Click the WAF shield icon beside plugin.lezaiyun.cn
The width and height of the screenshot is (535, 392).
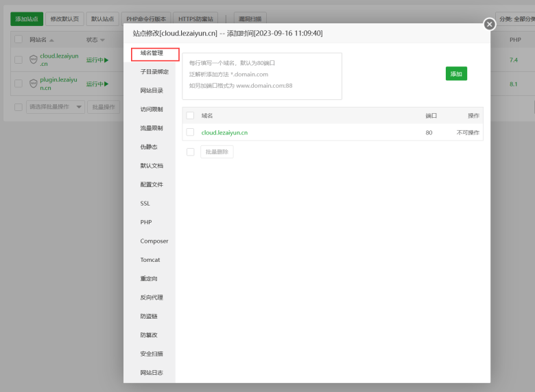pos(34,84)
